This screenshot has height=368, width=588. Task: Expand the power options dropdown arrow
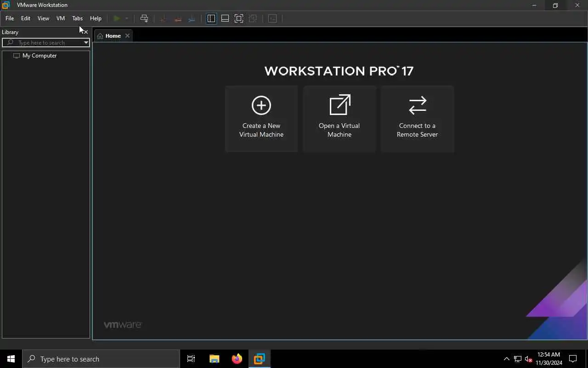click(x=127, y=18)
